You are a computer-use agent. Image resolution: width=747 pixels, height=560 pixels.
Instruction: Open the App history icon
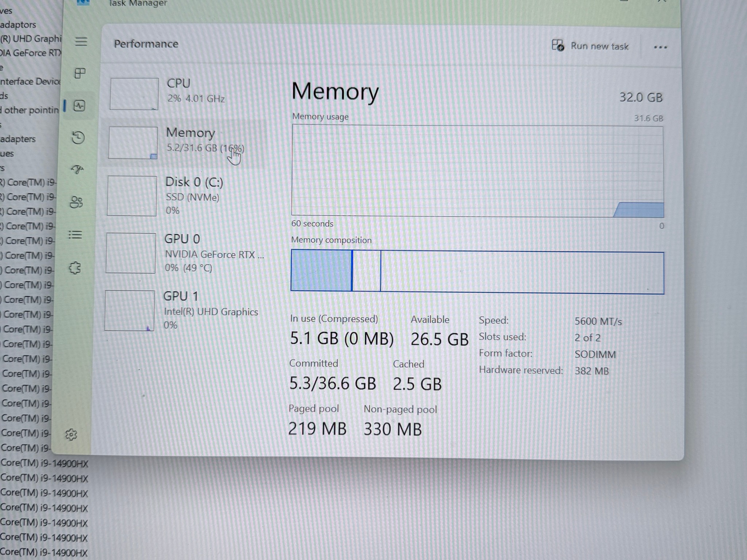click(78, 137)
